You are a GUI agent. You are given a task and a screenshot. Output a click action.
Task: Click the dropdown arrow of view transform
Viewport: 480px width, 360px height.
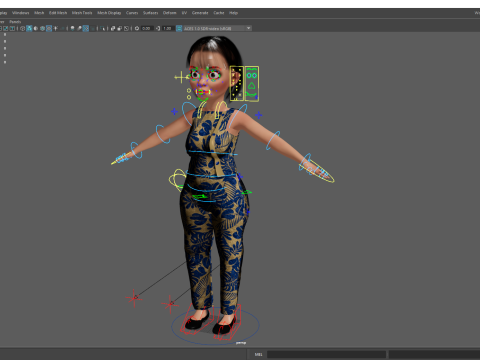pos(248,28)
